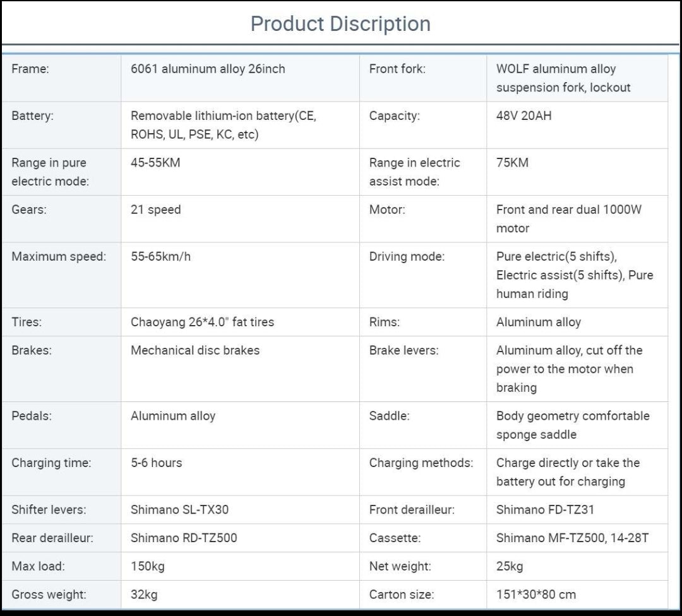This screenshot has width=682, height=616.
Task: Click the Front and rear dual 1000W motor text
Action: (568, 218)
